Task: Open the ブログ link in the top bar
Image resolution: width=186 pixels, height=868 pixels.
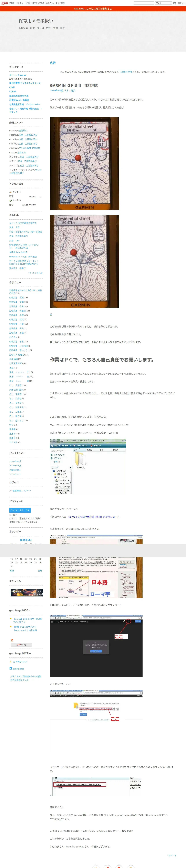Action: (12, 3)
